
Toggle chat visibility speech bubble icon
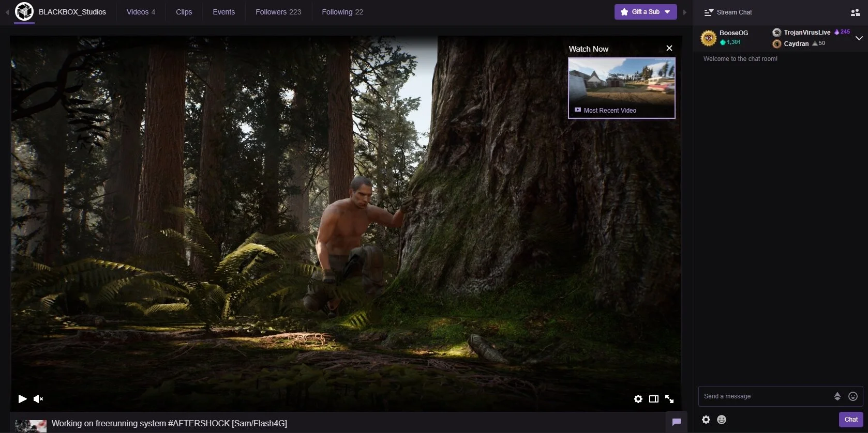pos(676,422)
